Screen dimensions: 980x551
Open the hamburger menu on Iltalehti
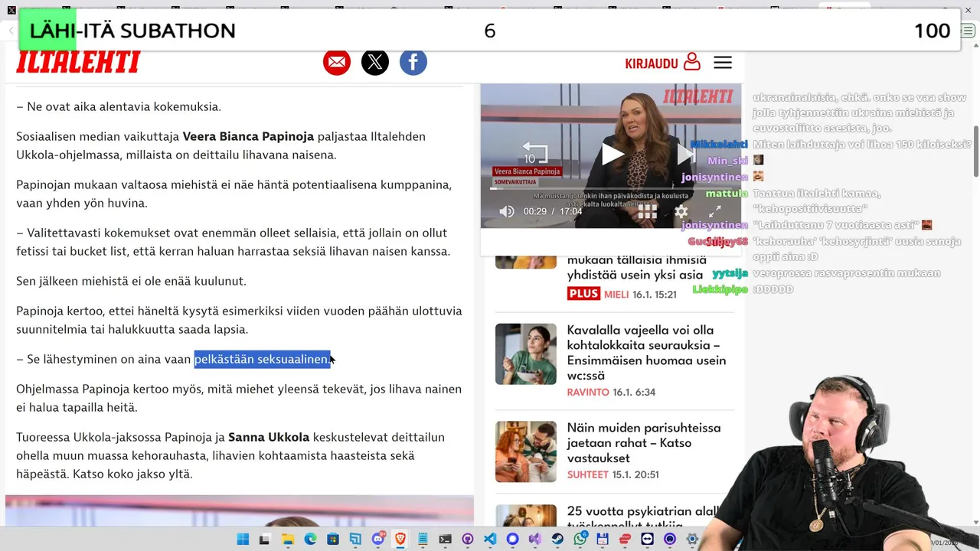[x=723, y=63]
